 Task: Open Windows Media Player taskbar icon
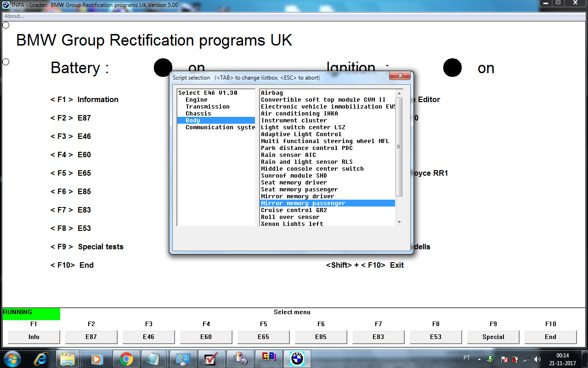96,359
